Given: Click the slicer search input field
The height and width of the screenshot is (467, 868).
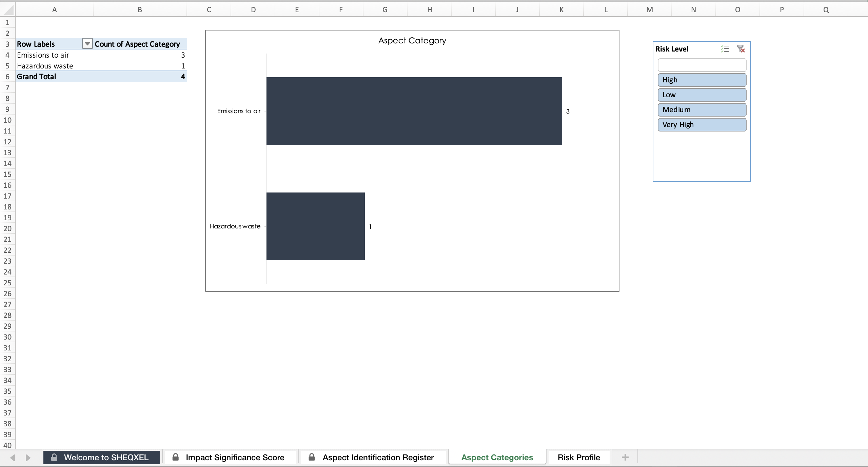Looking at the screenshot, I should [x=702, y=65].
